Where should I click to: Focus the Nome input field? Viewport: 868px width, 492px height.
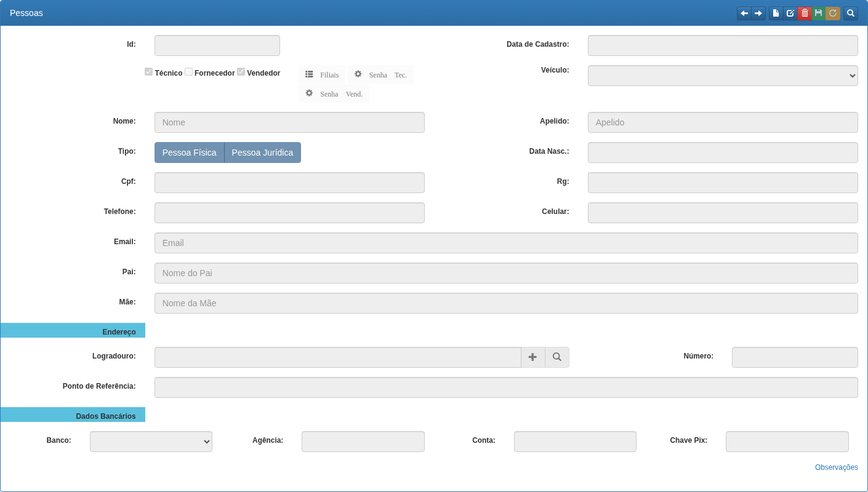(x=289, y=122)
